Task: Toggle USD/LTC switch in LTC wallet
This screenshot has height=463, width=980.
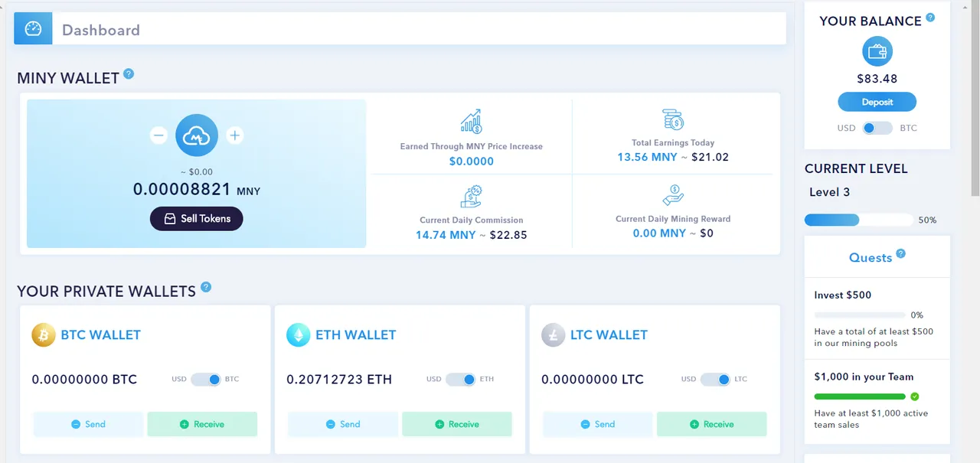Action: (x=715, y=380)
